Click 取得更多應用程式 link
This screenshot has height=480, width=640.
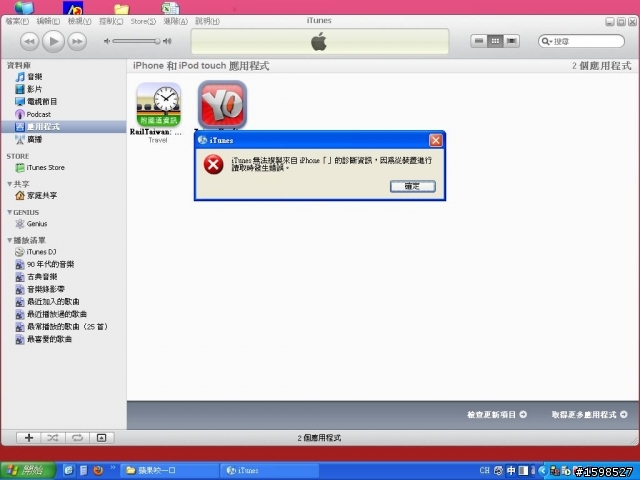(x=589, y=415)
